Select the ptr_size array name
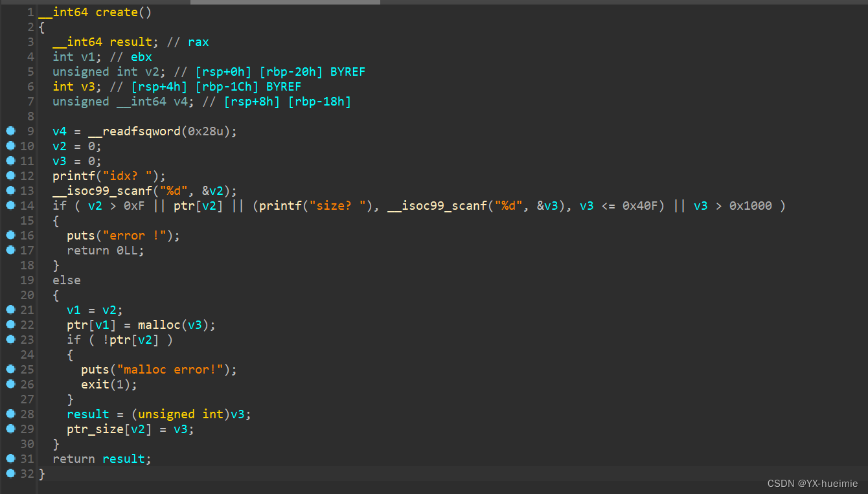Image resolution: width=868 pixels, height=494 pixels. point(94,429)
